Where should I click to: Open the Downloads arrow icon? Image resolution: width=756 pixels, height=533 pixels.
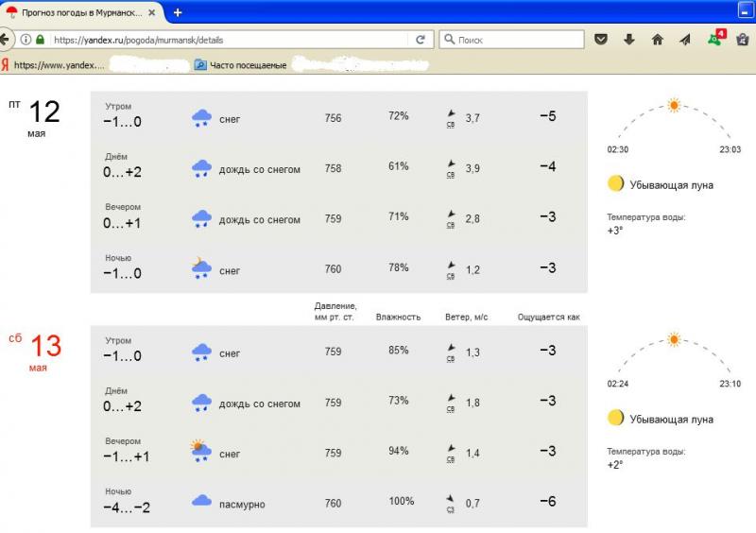(628, 40)
